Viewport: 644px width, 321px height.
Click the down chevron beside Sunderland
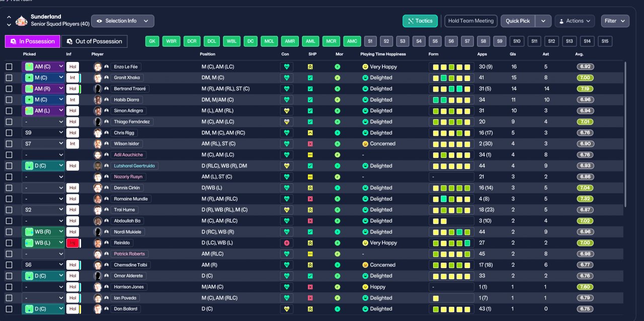pyautogui.click(x=9, y=24)
